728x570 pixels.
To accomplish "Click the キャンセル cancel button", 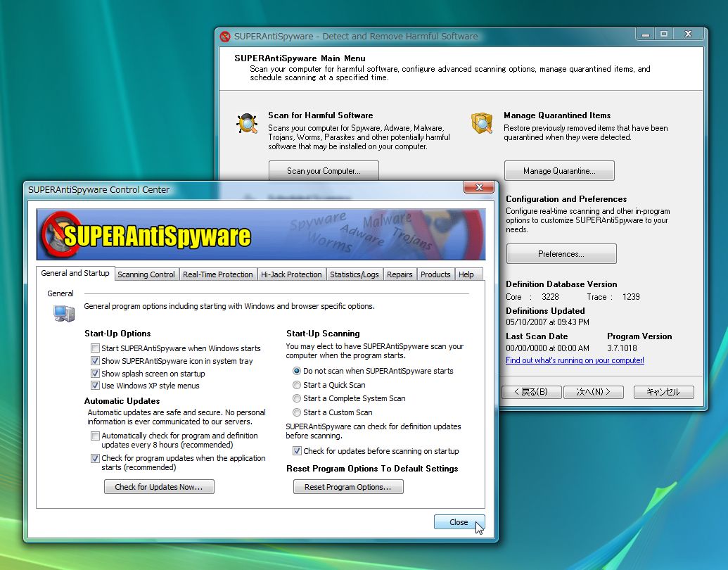I will tap(664, 392).
